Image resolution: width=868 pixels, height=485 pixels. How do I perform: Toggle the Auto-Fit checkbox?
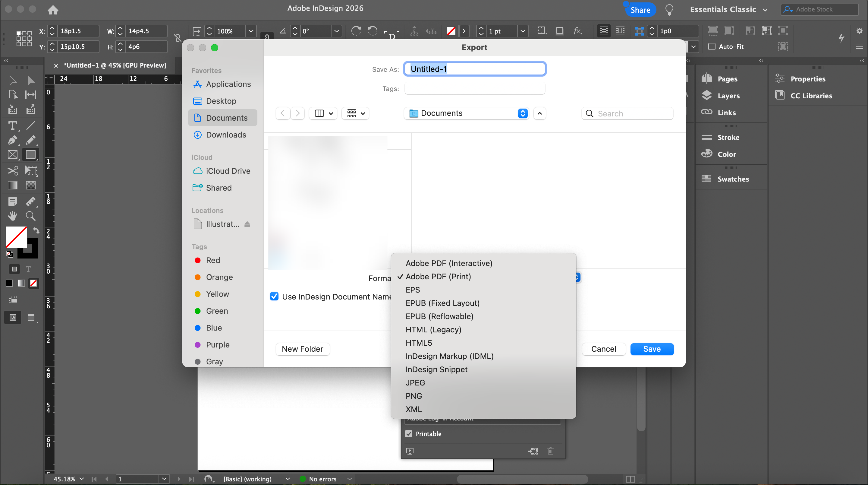[712, 46]
